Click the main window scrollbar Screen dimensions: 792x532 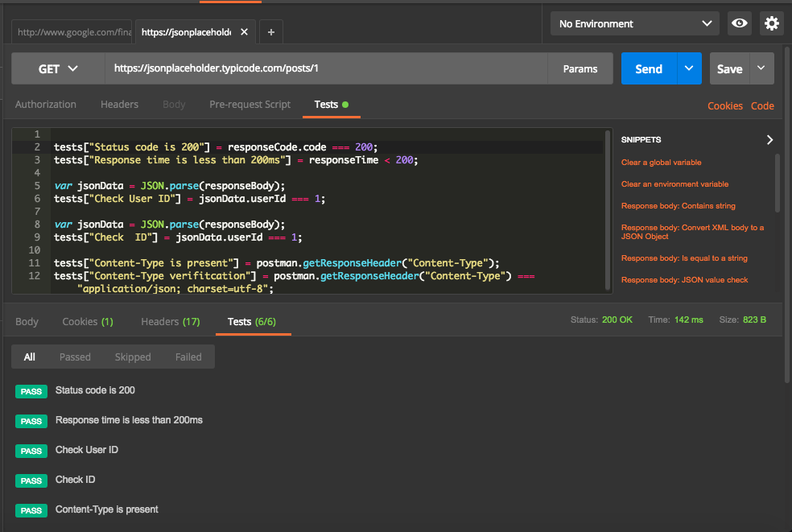[x=787, y=215]
